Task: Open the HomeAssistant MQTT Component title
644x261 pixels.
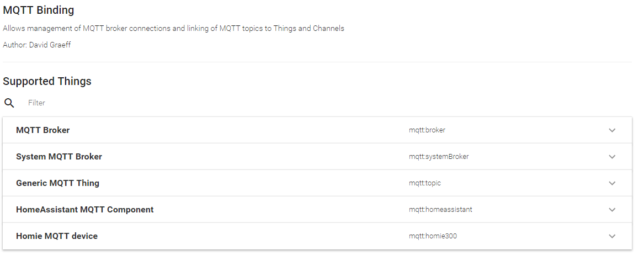Action: 85,210
